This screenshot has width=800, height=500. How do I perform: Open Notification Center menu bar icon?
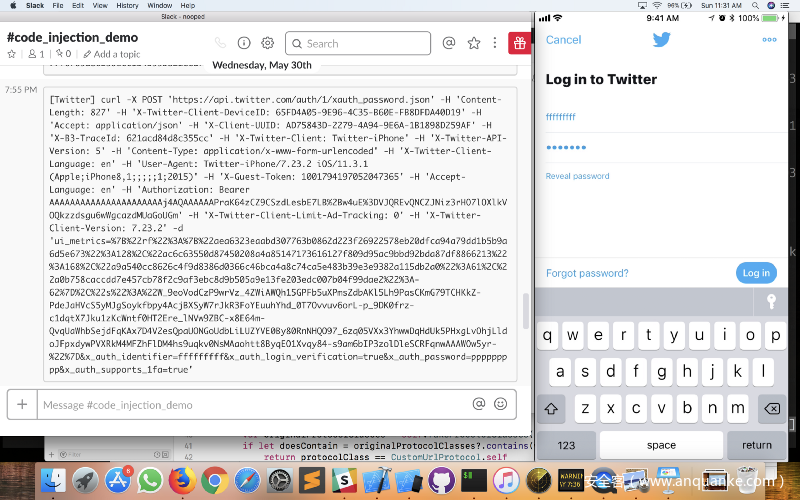pyautogui.click(x=785, y=5)
